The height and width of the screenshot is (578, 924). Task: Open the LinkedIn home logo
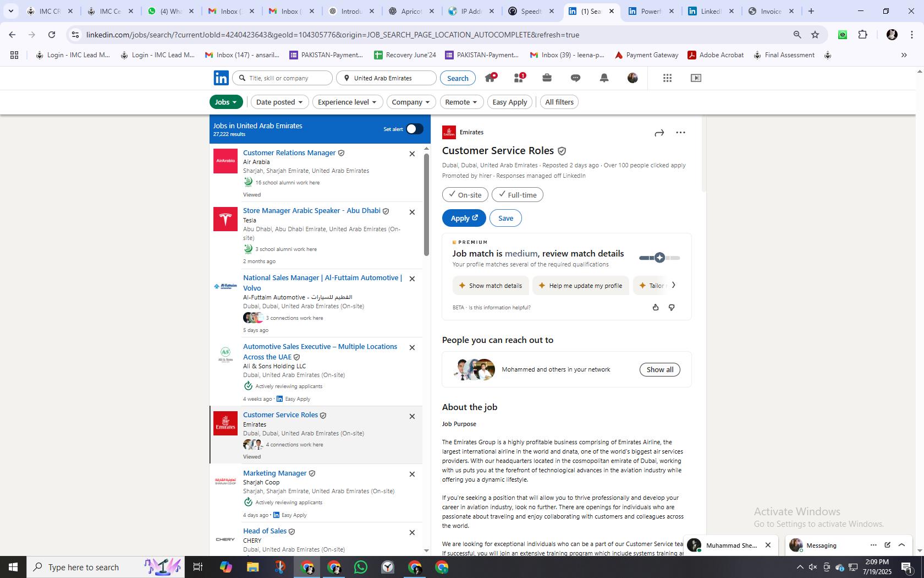coord(221,78)
